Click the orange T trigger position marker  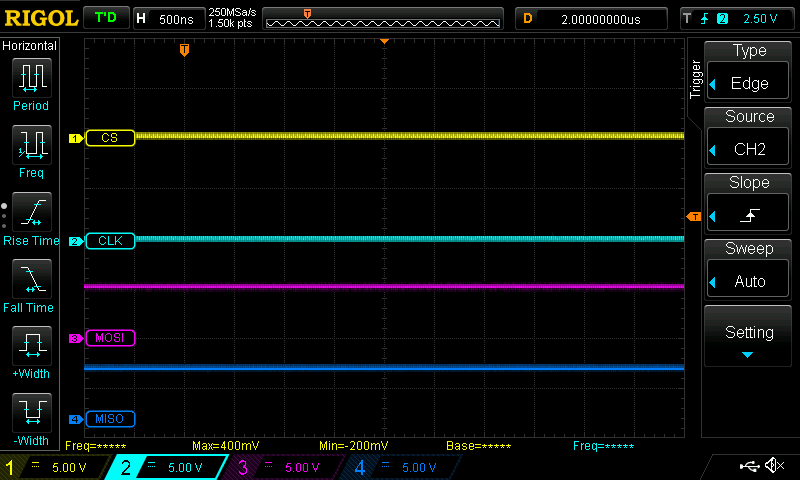click(184, 50)
